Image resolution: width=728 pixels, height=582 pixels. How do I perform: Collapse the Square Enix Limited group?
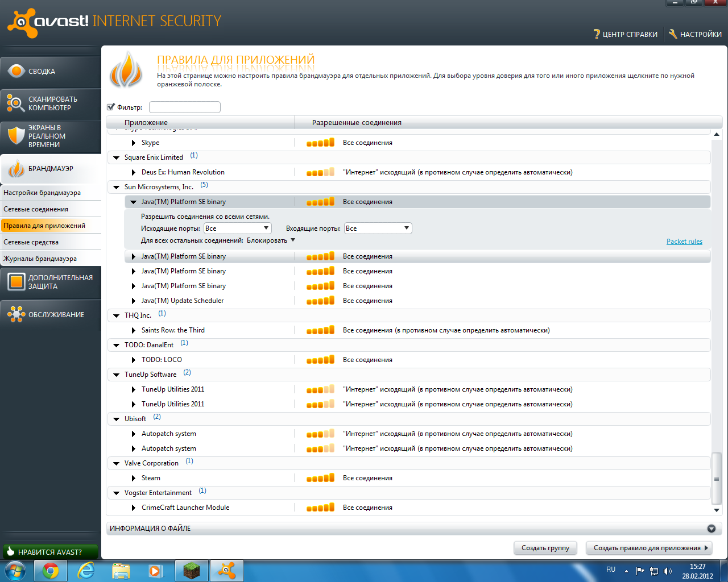pyautogui.click(x=117, y=158)
